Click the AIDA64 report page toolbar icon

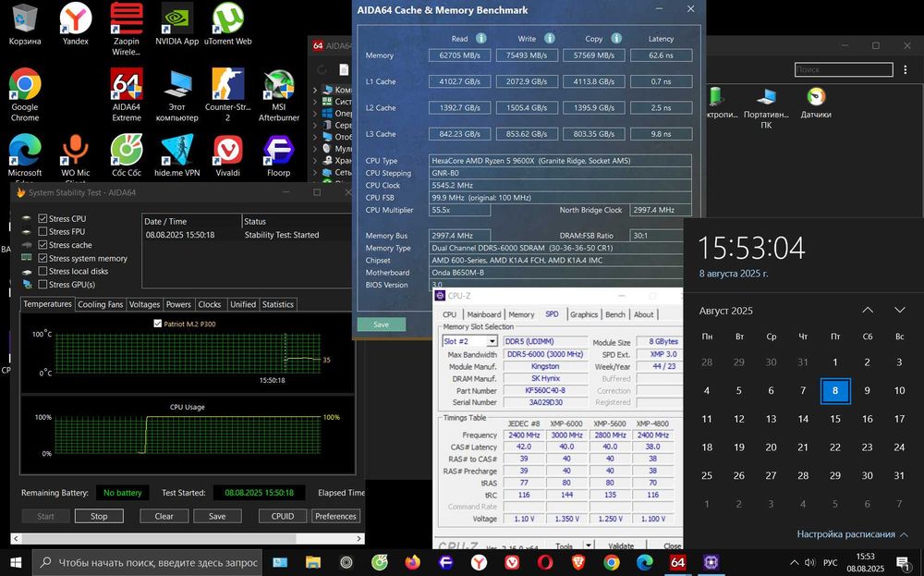pos(344,69)
